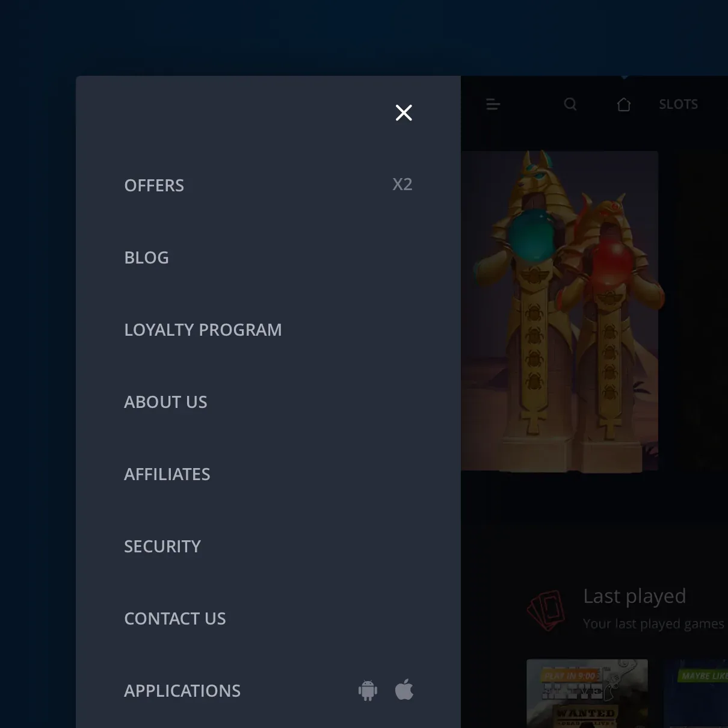Select Contact Us in the menu
The image size is (728, 728).
[x=175, y=618]
